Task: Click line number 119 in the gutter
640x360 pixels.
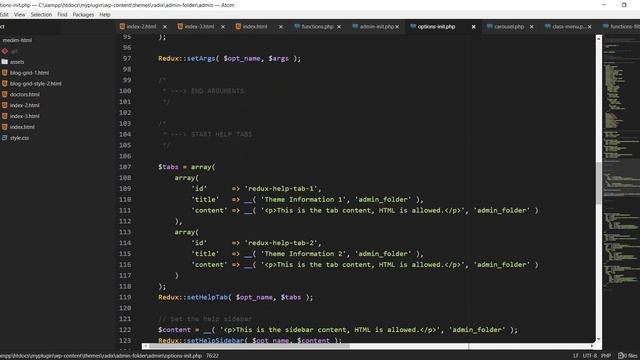Action: coord(125,297)
